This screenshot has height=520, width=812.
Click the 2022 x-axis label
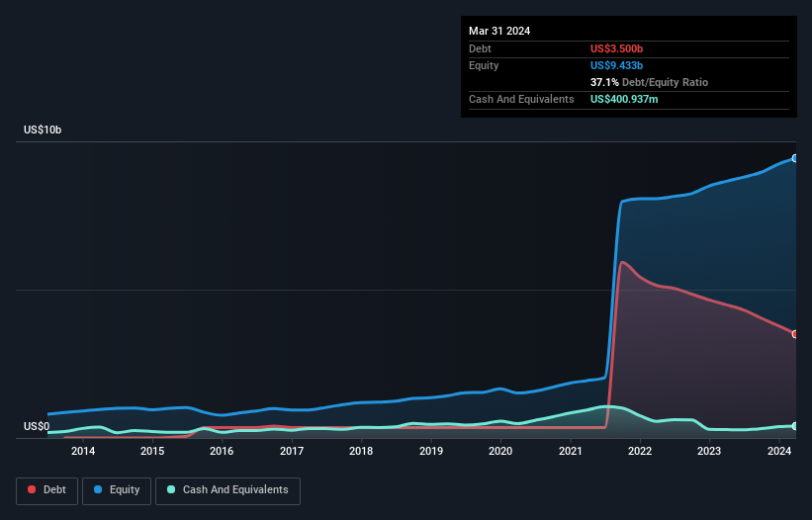coord(640,451)
